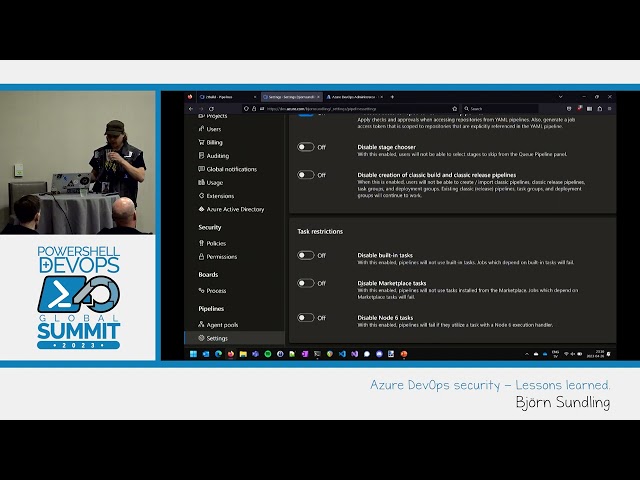Open the Firefox list all tabs dropdown
The height and width of the screenshot is (480, 640).
click(x=560, y=97)
